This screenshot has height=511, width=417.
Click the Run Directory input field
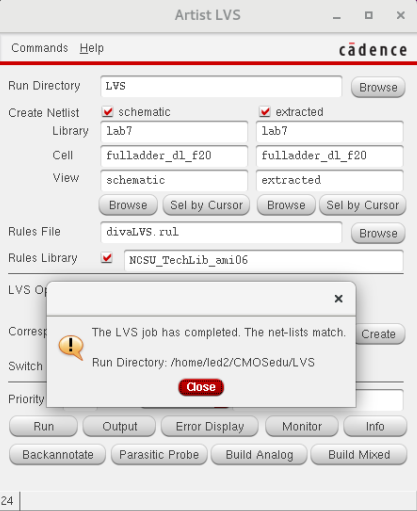tap(221, 86)
